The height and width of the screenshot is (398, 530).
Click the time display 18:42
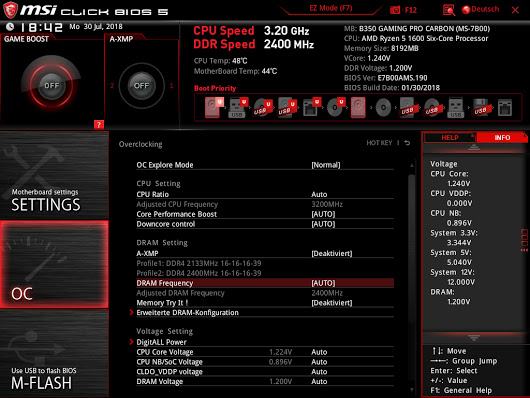(x=42, y=27)
